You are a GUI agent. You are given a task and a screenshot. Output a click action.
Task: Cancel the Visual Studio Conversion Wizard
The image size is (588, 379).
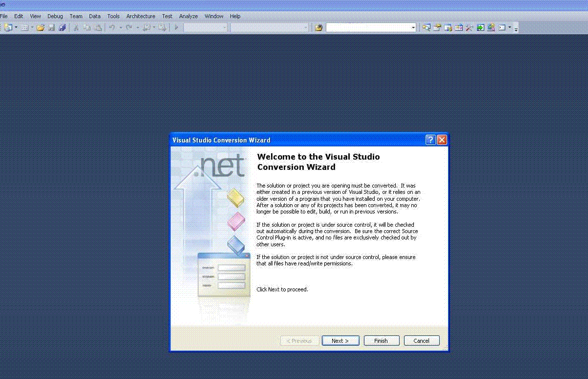click(x=422, y=341)
